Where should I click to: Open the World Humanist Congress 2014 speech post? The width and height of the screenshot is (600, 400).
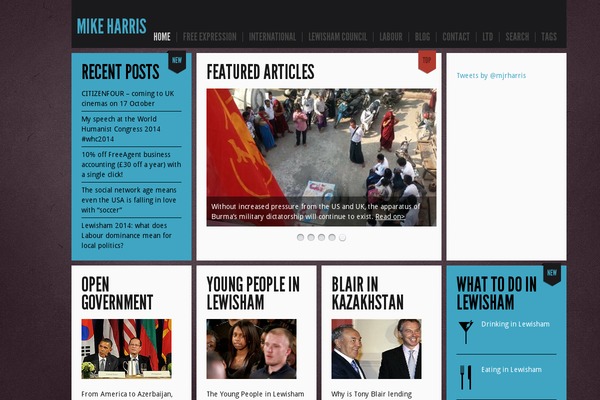tap(121, 129)
